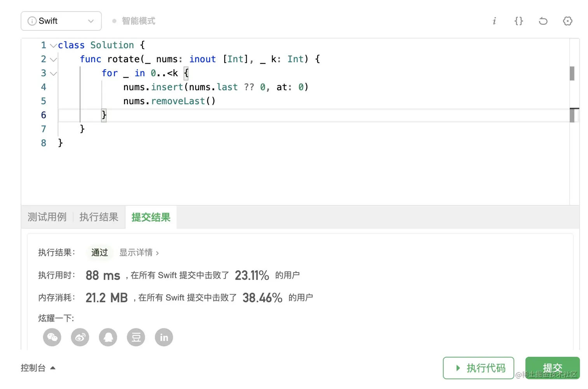Viewport: 588px width, 389px height.
Task: Share result via QQ icon
Action: pyautogui.click(x=108, y=337)
